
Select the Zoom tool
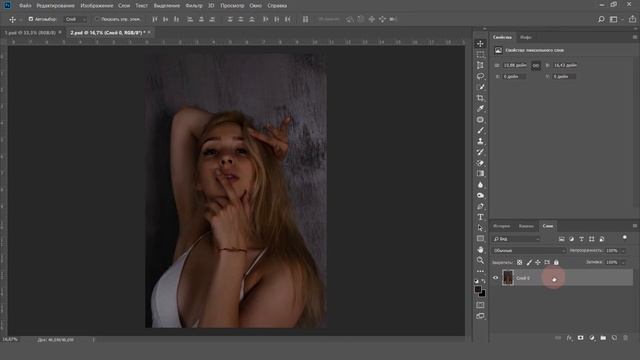pos(480,260)
